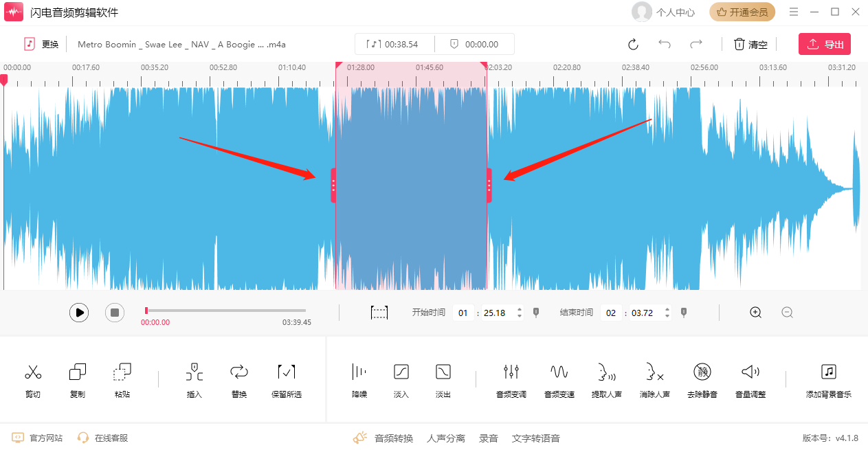Switch to 音频转换 audio conversion

[393, 438]
